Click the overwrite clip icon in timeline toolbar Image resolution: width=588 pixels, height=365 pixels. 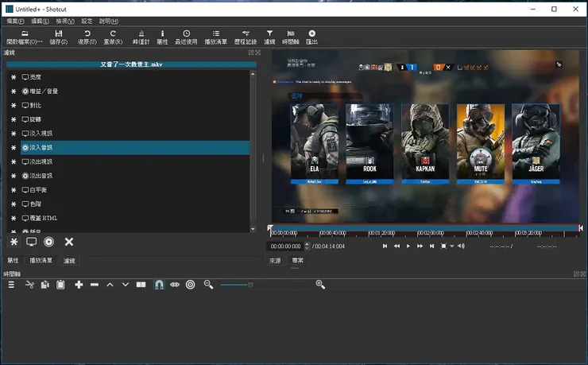(x=126, y=285)
